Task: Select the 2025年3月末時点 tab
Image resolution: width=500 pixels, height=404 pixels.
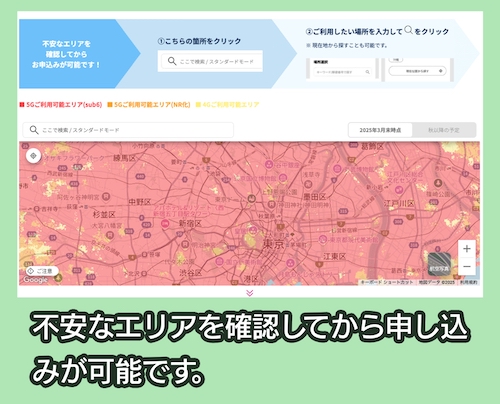Action: [x=380, y=130]
